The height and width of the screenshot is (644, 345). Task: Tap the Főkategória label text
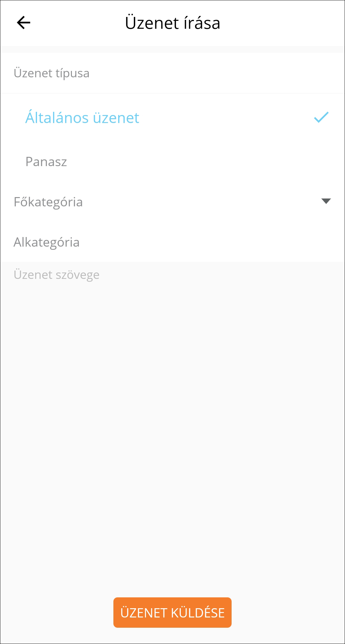click(48, 202)
